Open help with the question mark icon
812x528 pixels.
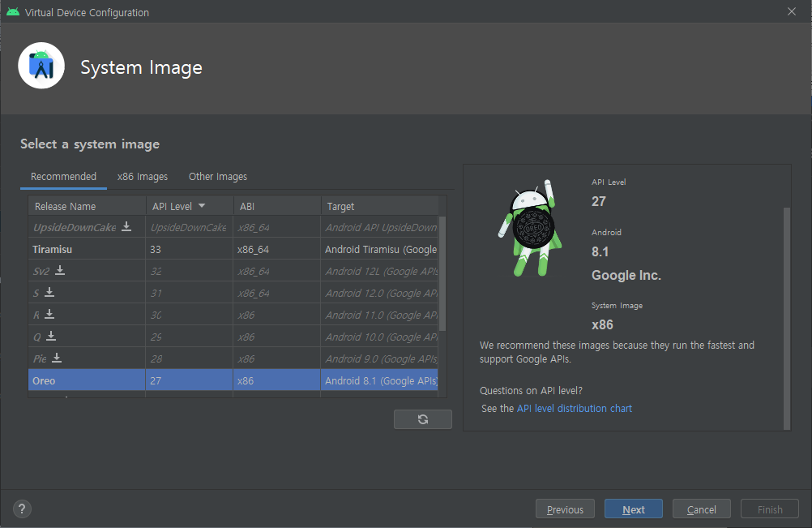click(22, 509)
